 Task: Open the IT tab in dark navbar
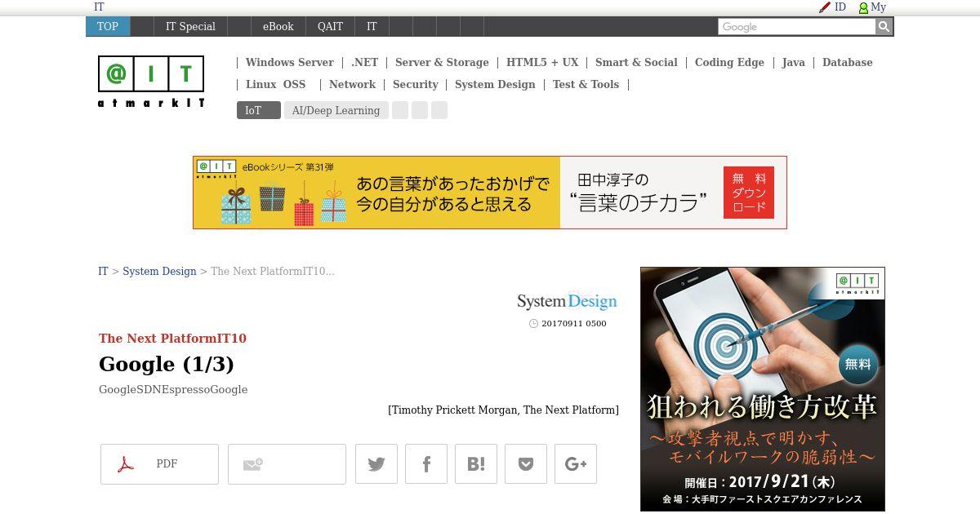pos(372,26)
